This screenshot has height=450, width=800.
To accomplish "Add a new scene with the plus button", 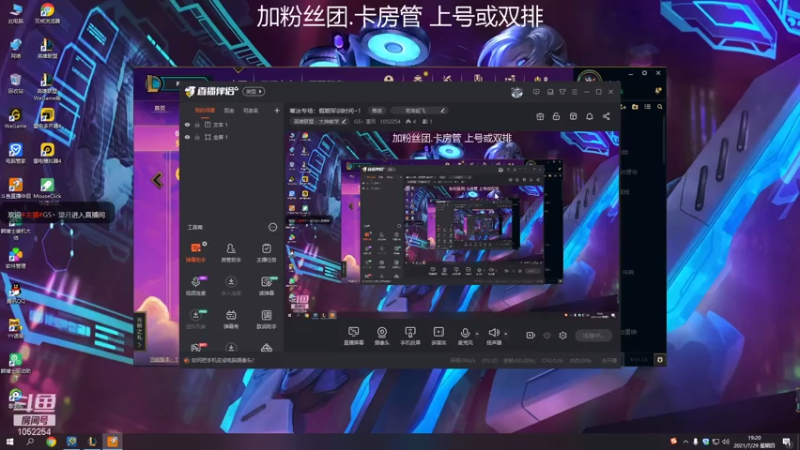I will 277,110.
